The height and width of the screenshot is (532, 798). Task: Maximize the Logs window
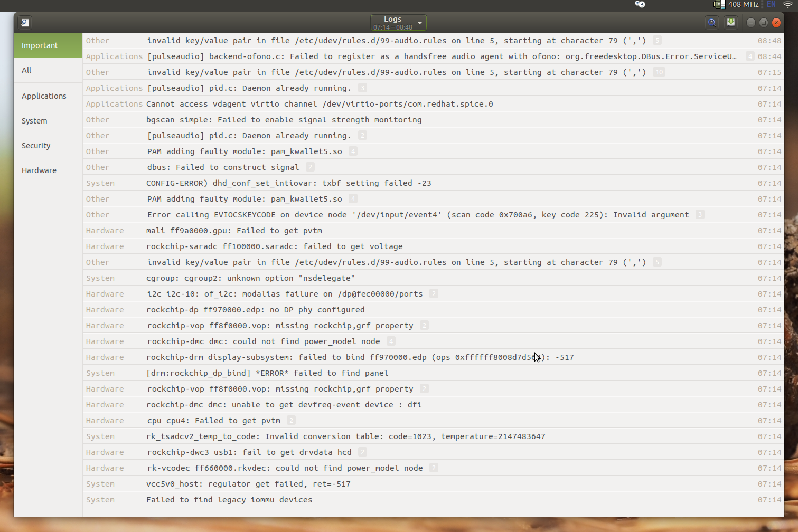(x=763, y=23)
